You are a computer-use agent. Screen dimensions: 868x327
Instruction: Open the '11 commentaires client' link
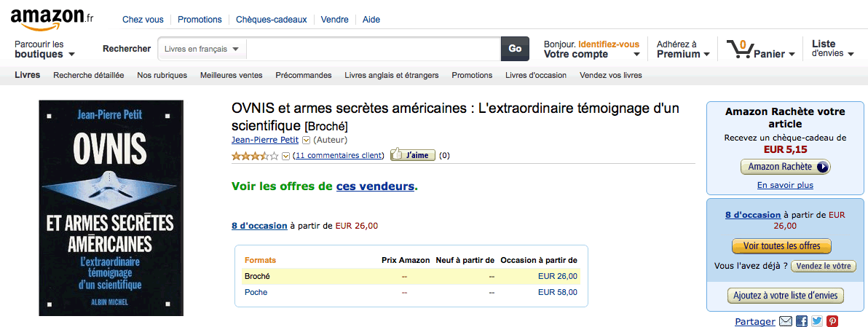pos(339,155)
